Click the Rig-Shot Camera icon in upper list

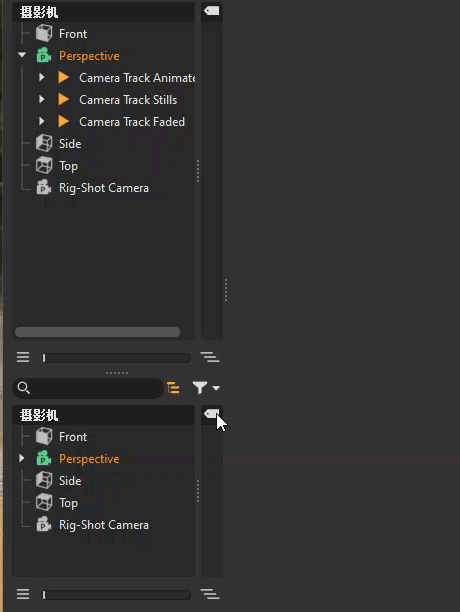pos(44,187)
